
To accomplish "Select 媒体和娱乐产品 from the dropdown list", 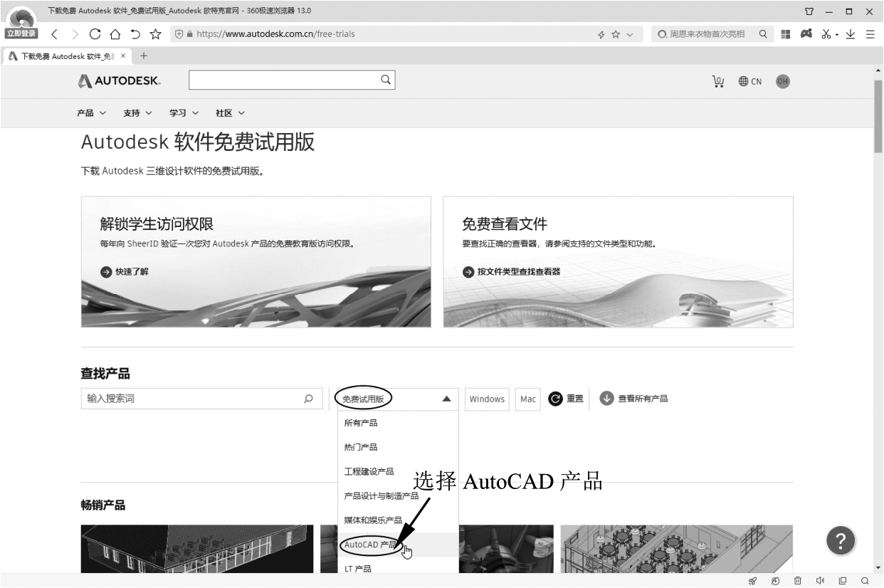I will (398, 520).
